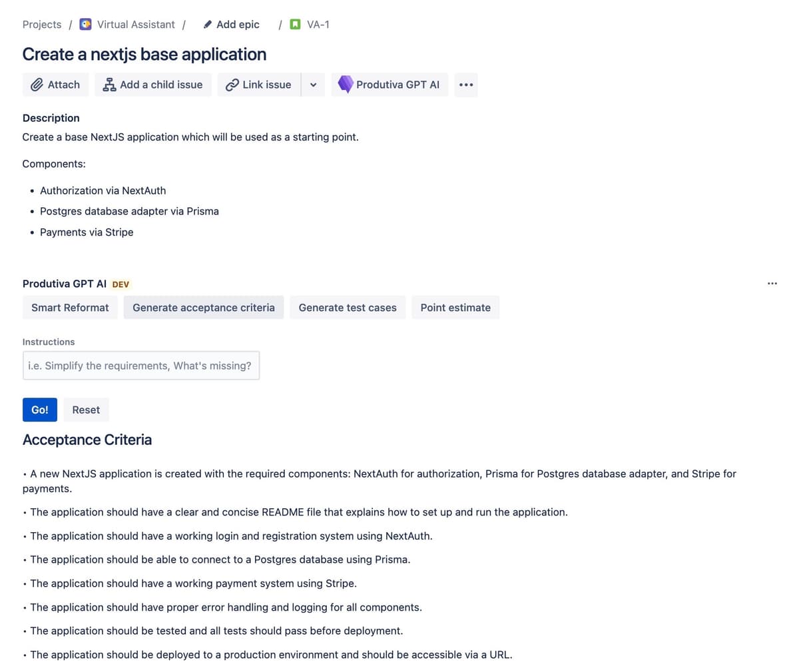Click the Add a child issue hierarchy icon
The image size is (799, 672).
coord(109,85)
